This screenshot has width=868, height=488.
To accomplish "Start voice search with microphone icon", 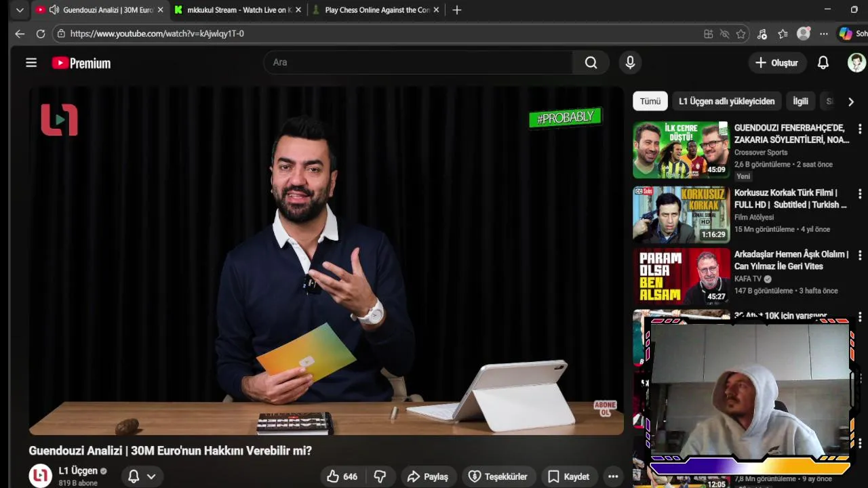I will coord(630,62).
